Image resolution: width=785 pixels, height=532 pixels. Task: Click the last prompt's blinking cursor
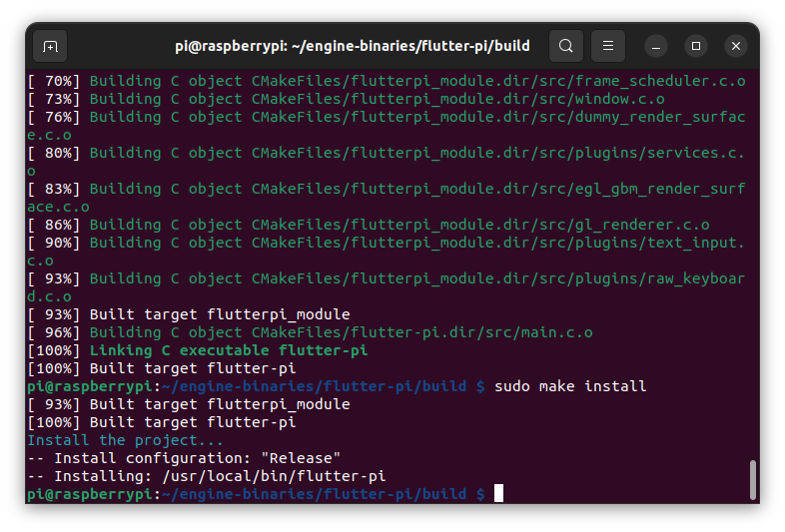[x=498, y=493]
